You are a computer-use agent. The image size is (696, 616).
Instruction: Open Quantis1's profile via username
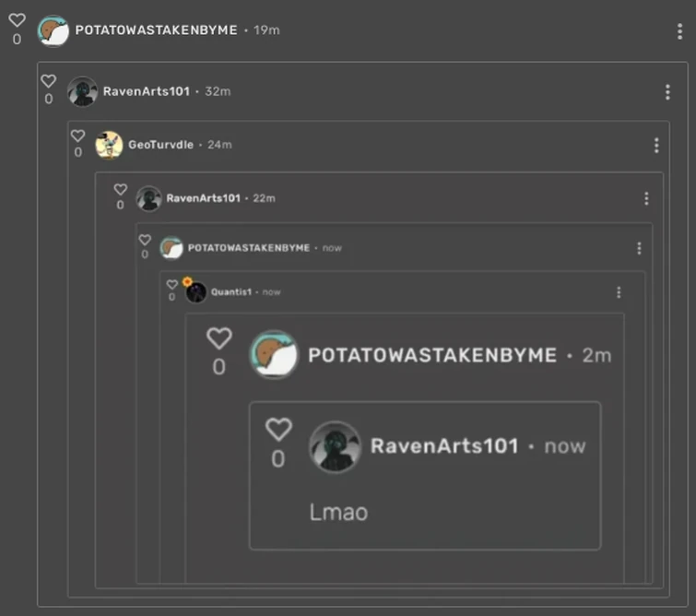[x=231, y=291]
